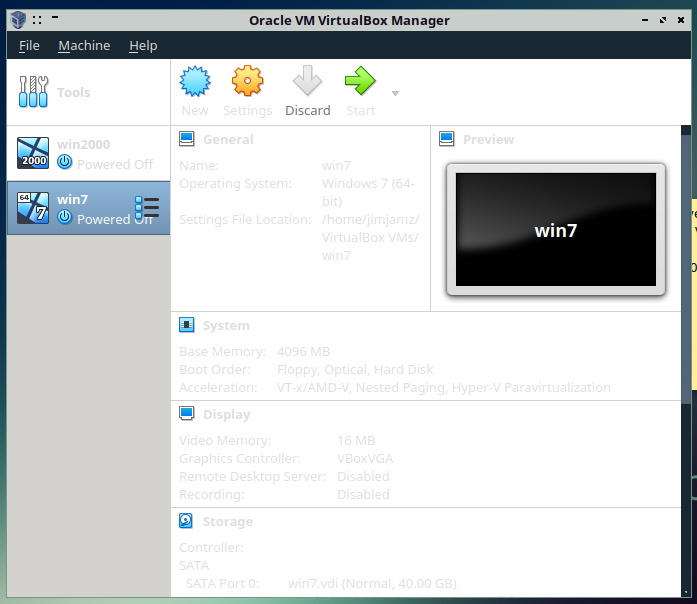This screenshot has height=604, width=697.
Task: Click the Storage section disk icon
Action: (x=186, y=520)
